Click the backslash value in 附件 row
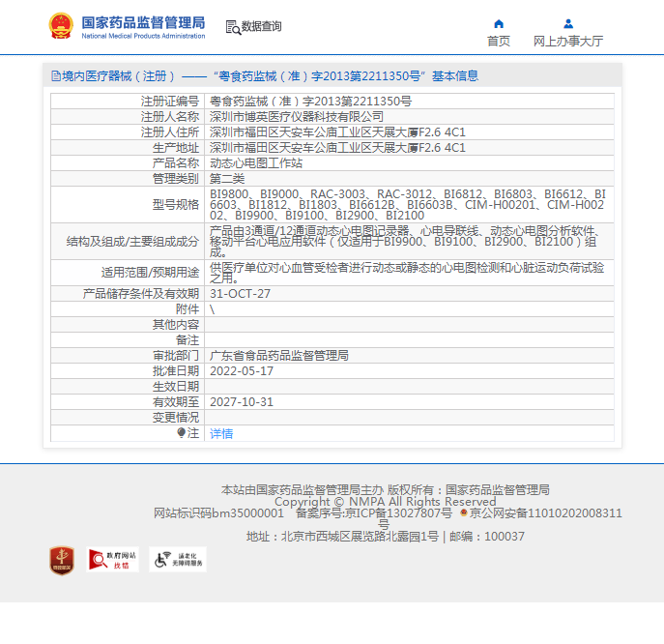The image size is (664, 644). click(213, 309)
